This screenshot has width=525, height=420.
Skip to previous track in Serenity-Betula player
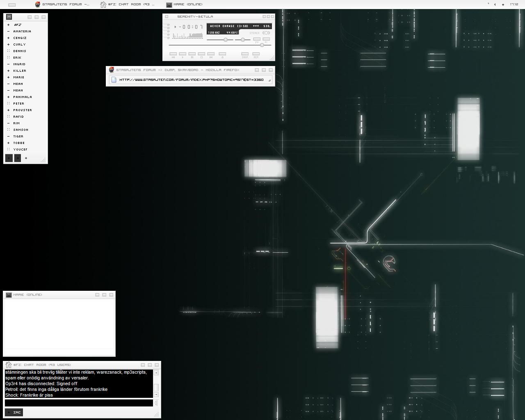(x=173, y=54)
